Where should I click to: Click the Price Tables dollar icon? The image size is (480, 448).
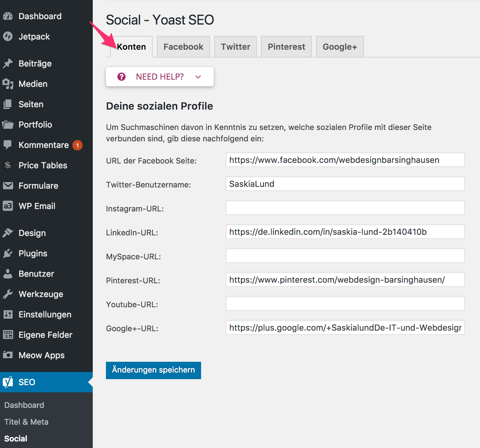pos(8,165)
